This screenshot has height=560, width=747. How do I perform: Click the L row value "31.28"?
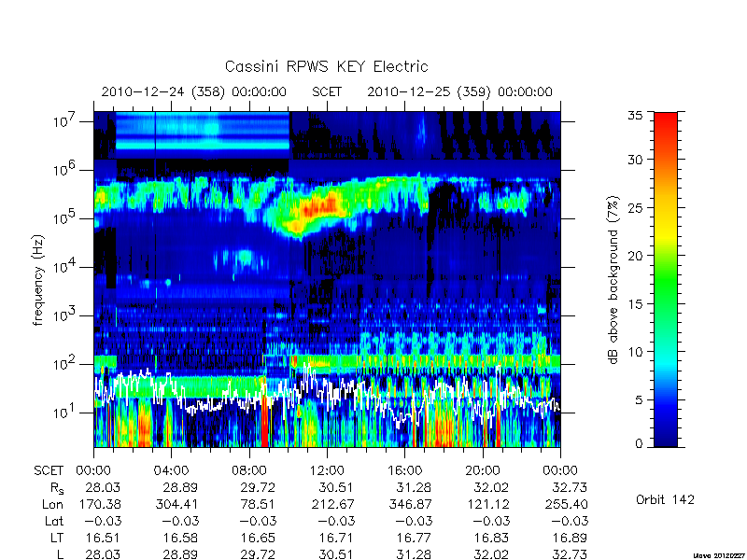pyautogui.click(x=414, y=554)
